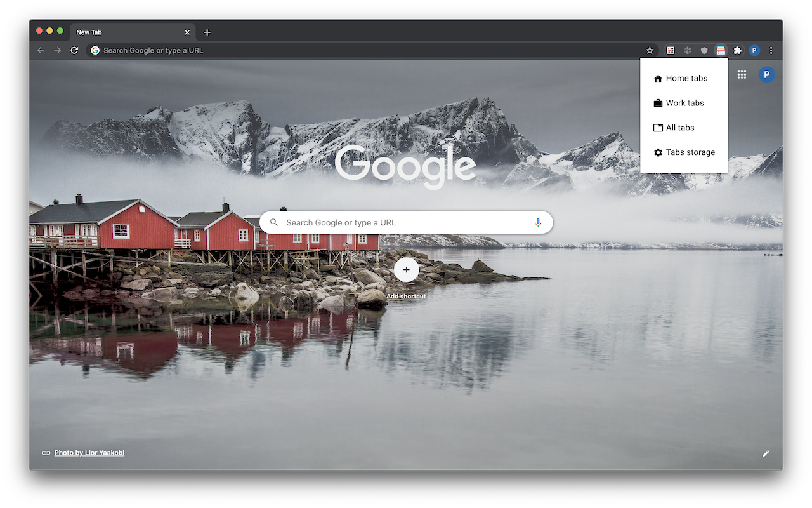This screenshot has height=508, width=812.
Task: Open the Photo by Lior Yaakobi link
Action: pyautogui.click(x=89, y=453)
